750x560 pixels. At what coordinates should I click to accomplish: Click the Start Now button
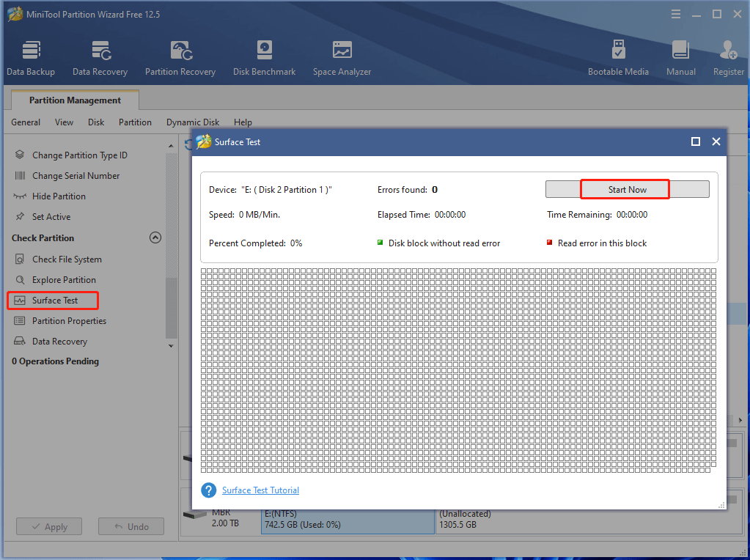click(627, 189)
